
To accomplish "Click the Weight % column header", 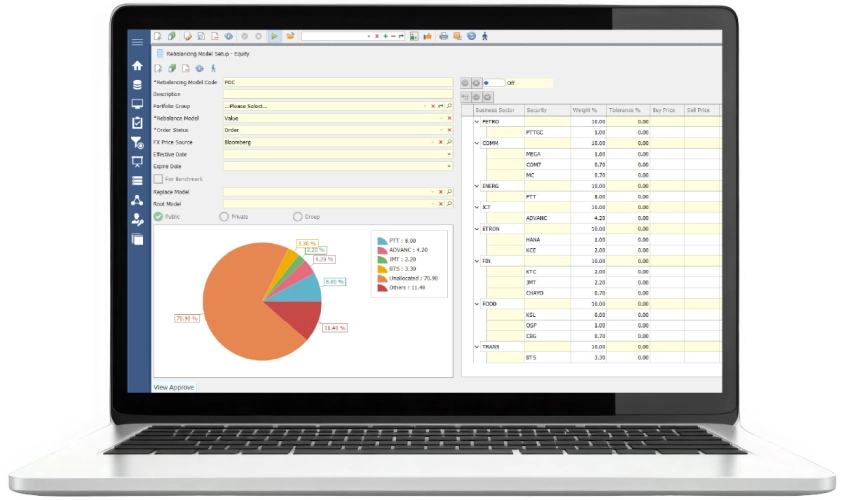I will 585,110.
